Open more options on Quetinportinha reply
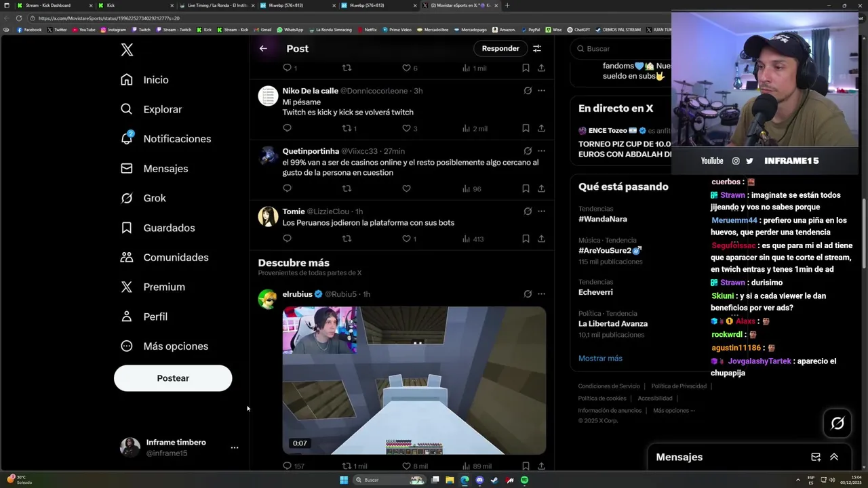Image resolution: width=868 pixels, height=488 pixels. pos(541,150)
